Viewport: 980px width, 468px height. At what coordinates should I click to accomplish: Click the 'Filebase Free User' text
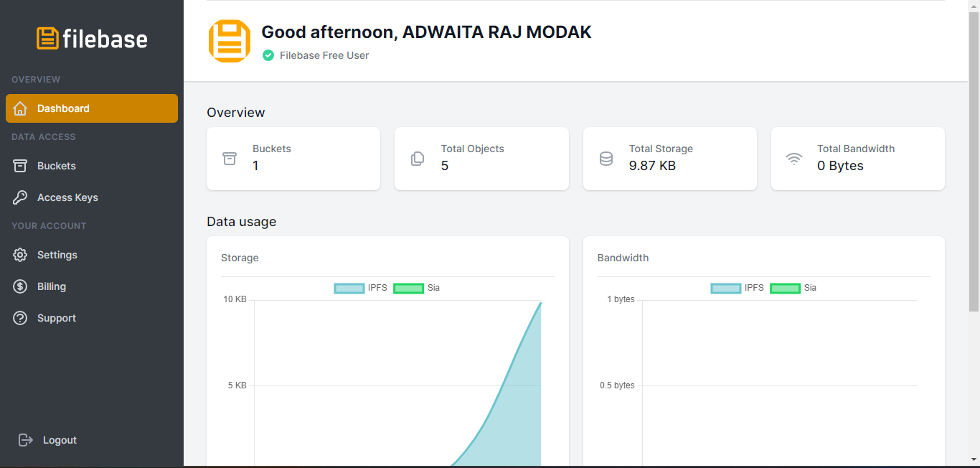(324, 55)
